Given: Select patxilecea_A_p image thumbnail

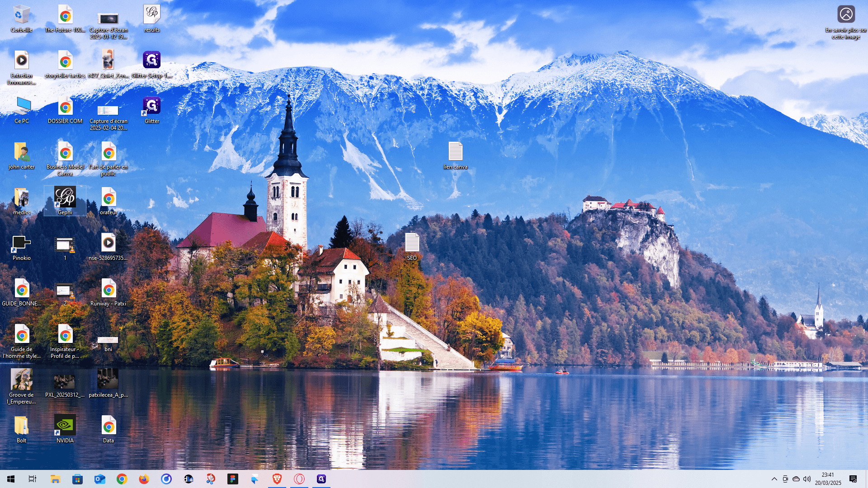Looking at the screenshot, I should 108,379.
